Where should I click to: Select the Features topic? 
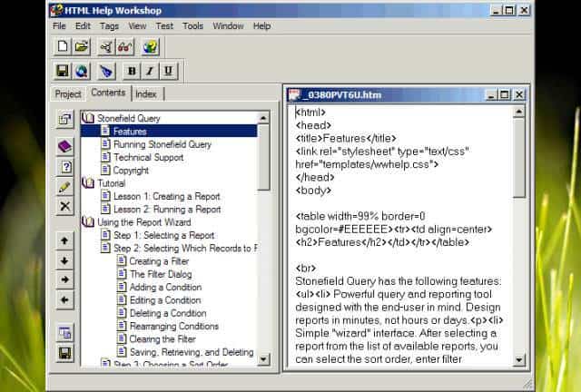(x=130, y=132)
